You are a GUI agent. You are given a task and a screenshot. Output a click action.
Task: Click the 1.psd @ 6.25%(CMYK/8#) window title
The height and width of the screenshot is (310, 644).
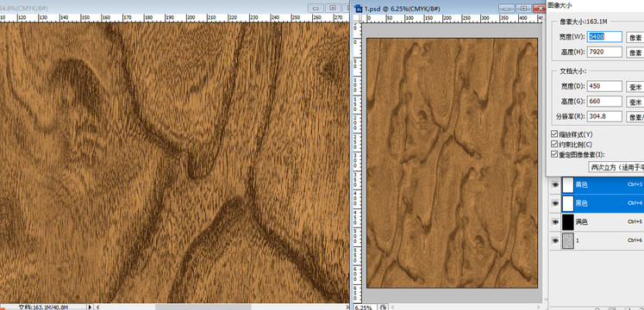[x=403, y=9]
